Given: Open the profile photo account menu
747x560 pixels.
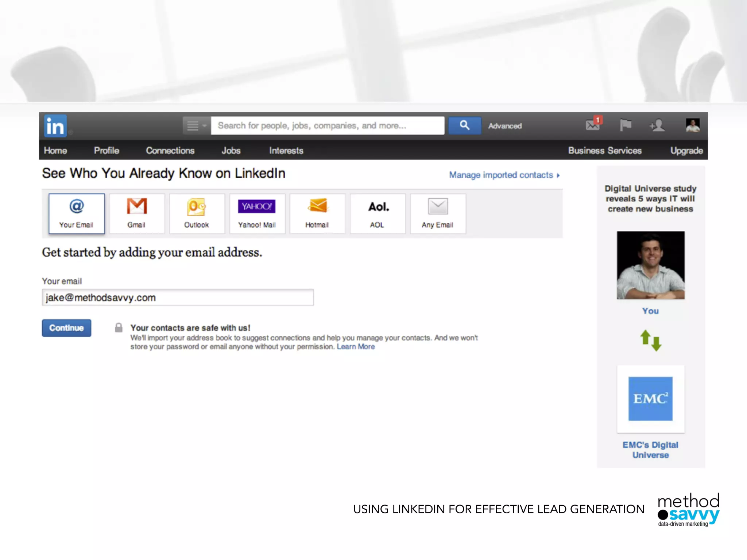Looking at the screenshot, I should click(x=692, y=125).
